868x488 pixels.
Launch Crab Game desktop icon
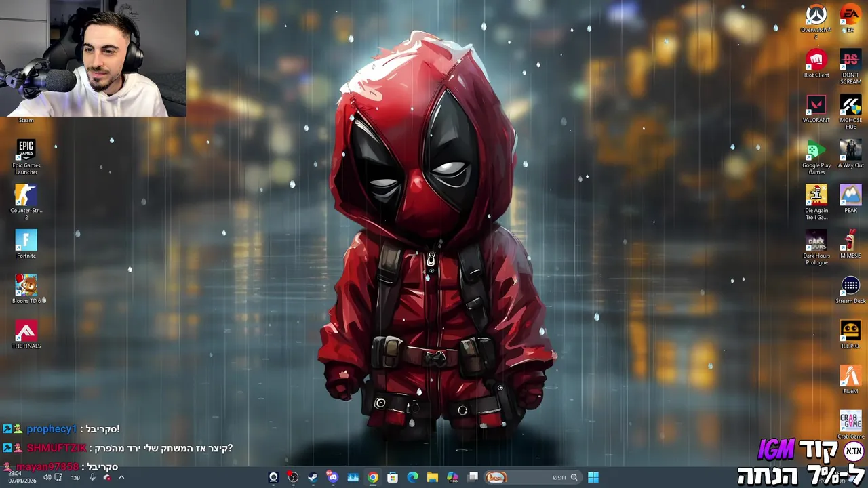tap(850, 425)
